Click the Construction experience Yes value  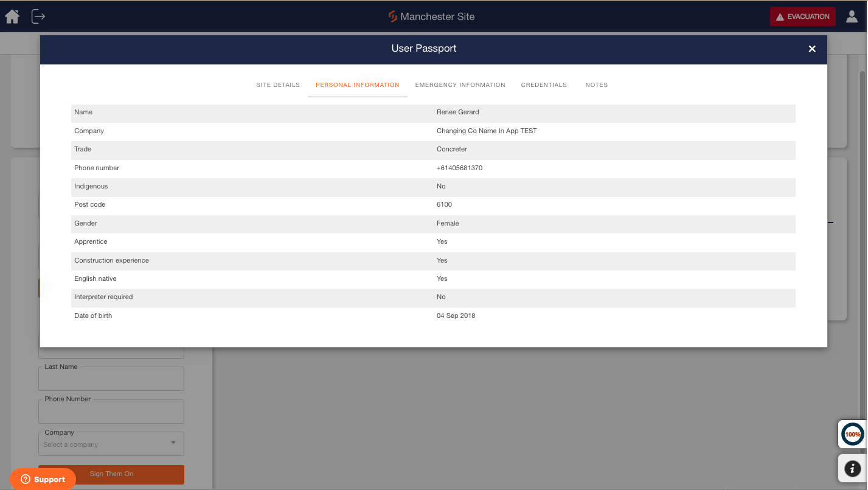pos(442,261)
